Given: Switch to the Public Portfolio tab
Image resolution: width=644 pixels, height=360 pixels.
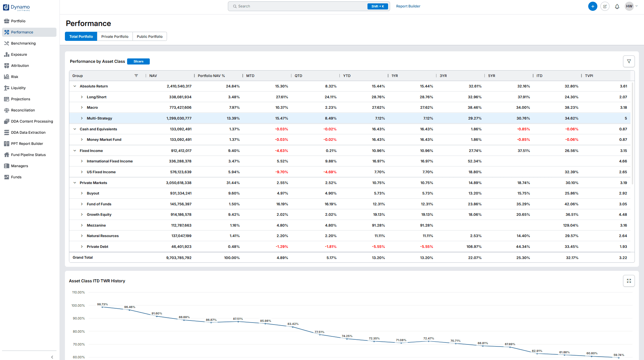Looking at the screenshot, I should 149,36.
